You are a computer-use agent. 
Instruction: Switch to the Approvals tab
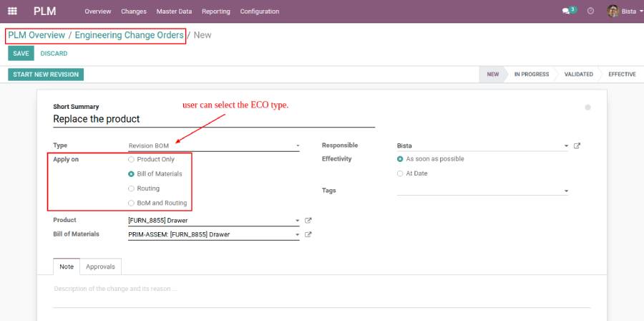100,267
